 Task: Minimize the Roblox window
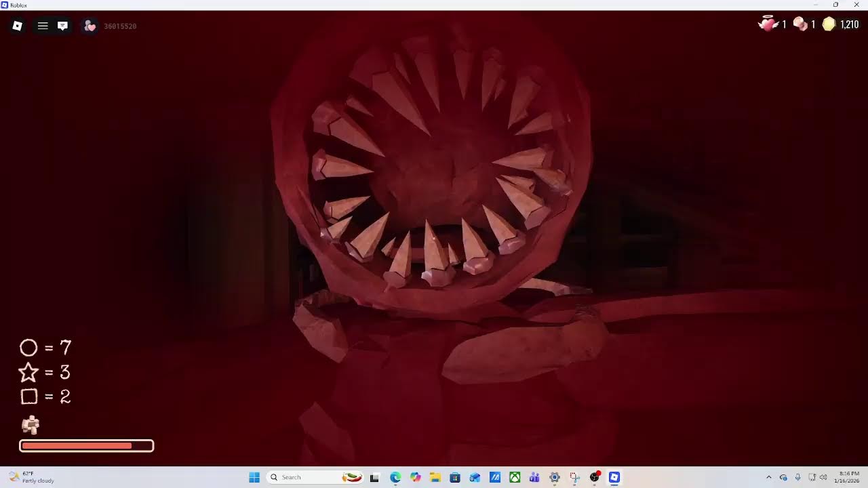coord(816,5)
